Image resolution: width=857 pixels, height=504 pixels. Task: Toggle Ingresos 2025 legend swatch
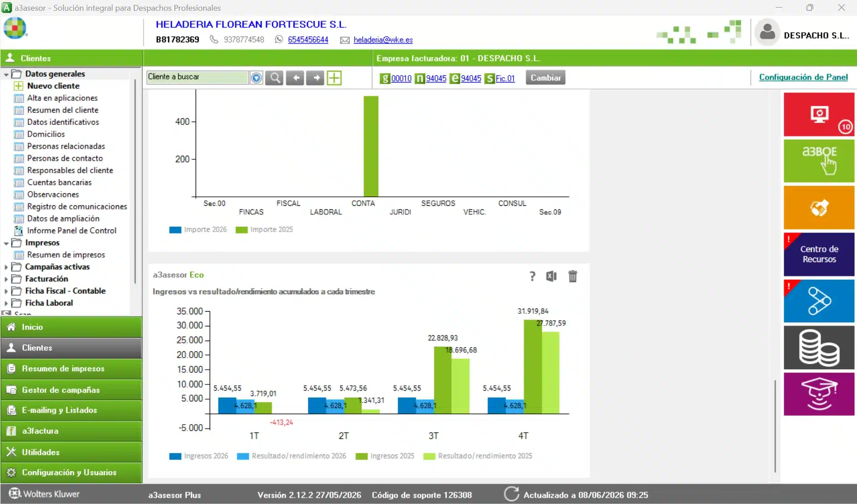coord(361,456)
